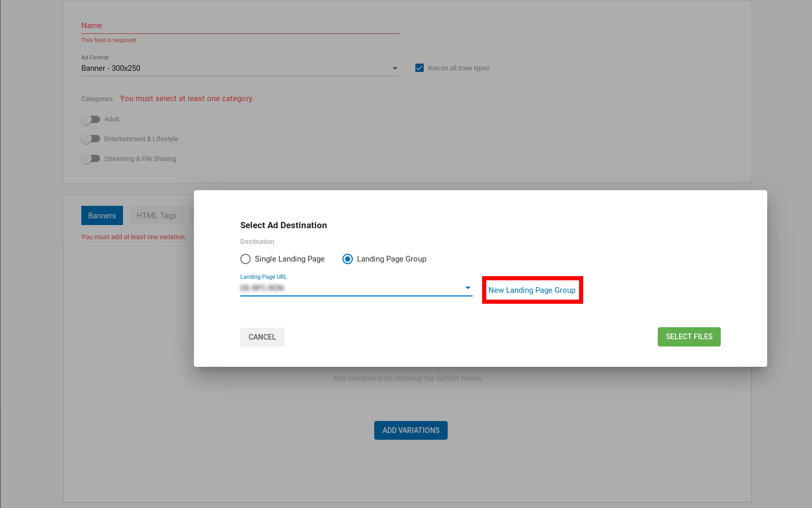Toggle the Streaming & File Sharing category
Screen dimensions: 812x508
[91, 159]
